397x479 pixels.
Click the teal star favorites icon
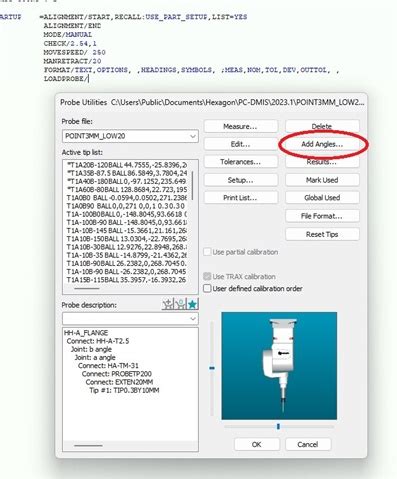click(x=192, y=304)
